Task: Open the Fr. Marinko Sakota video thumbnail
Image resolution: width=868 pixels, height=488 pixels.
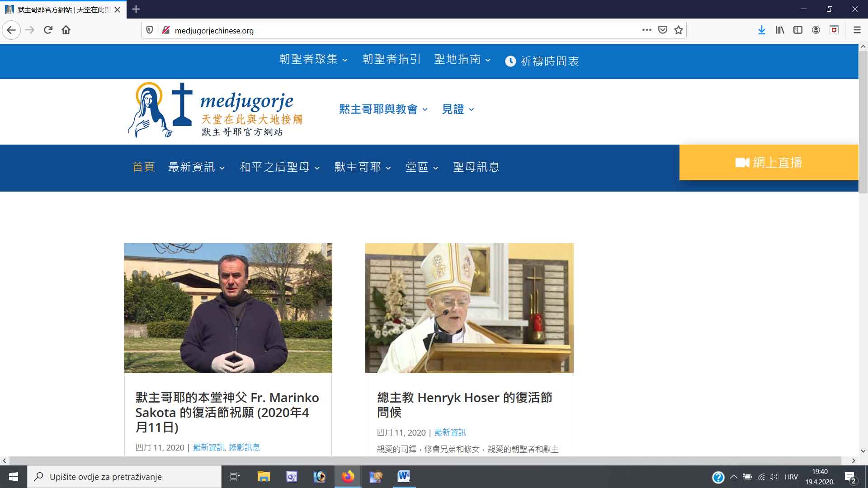Action: click(x=228, y=308)
